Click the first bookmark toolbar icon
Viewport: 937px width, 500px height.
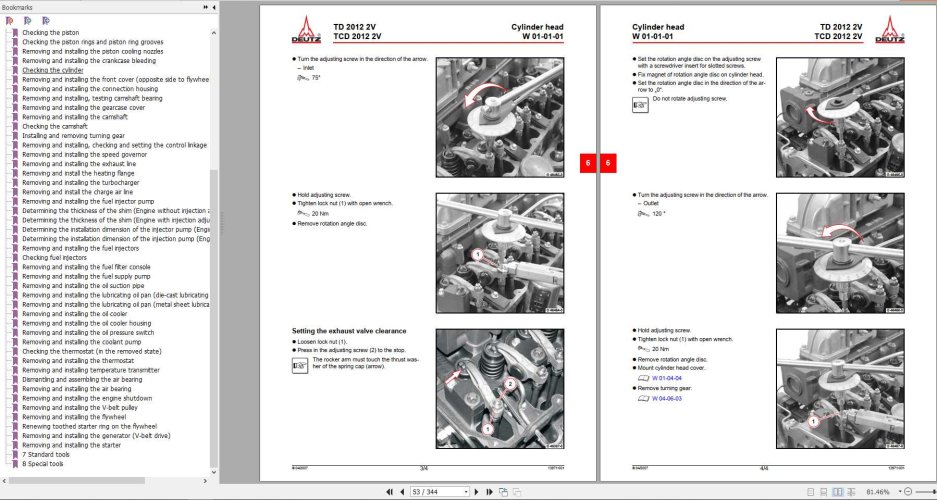click(9, 20)
